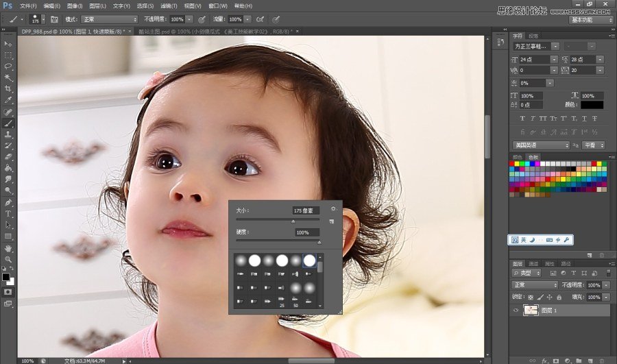Select the Brush tool in toolbox

click(x=8, y=123)
